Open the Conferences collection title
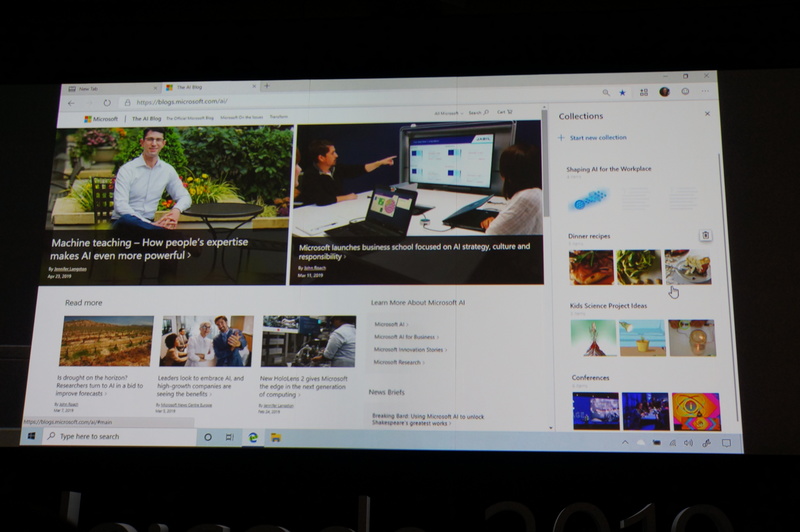800x532 pixels. [x=590, y=377]
